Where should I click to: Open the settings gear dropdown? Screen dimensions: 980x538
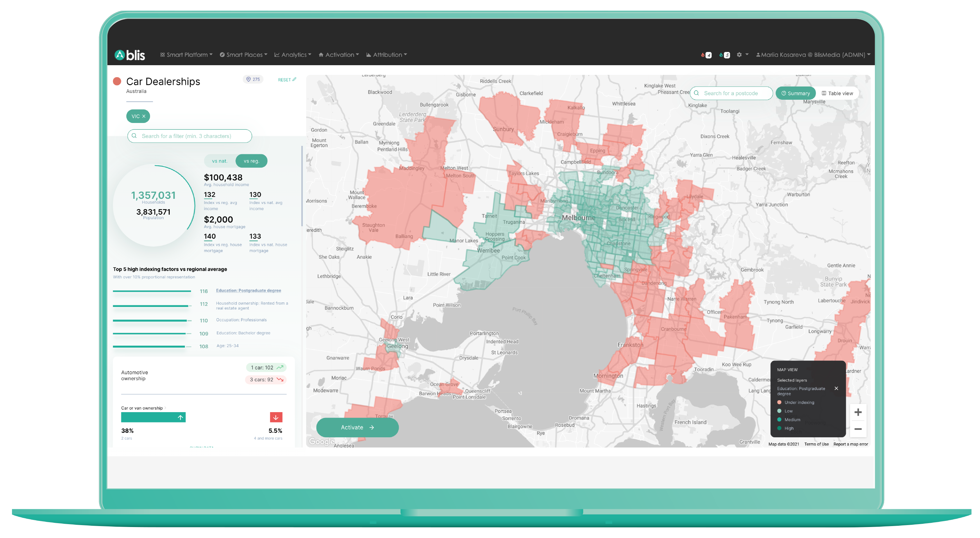coord(742,55)
